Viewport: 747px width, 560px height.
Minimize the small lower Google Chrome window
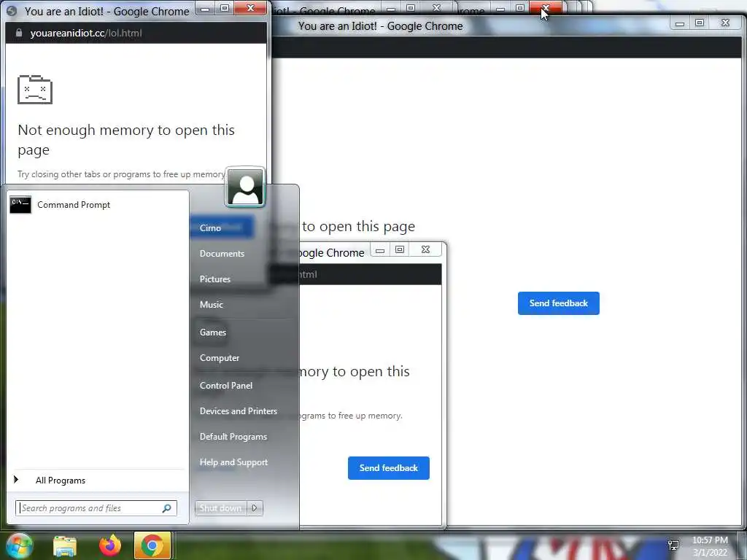[x=379, y=249]
